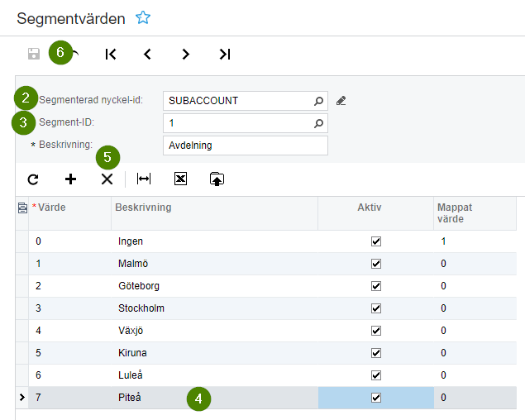This screenshot has height=420, width=525.
Task: Refresh the segment values grid
Action: click(x=33, y=179)
